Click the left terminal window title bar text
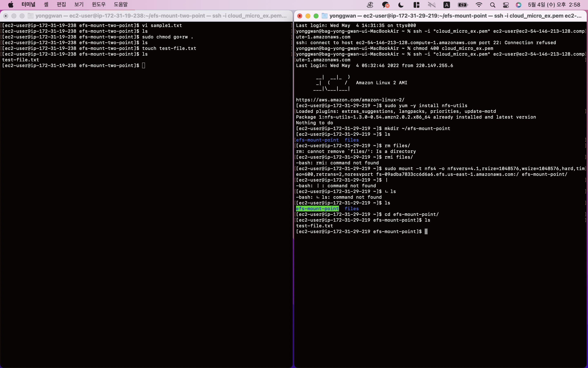 coord(161,16)
